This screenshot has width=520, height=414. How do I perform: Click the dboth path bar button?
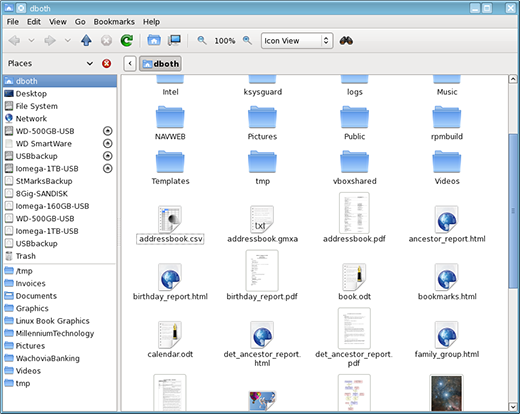[x=160, y=64]
